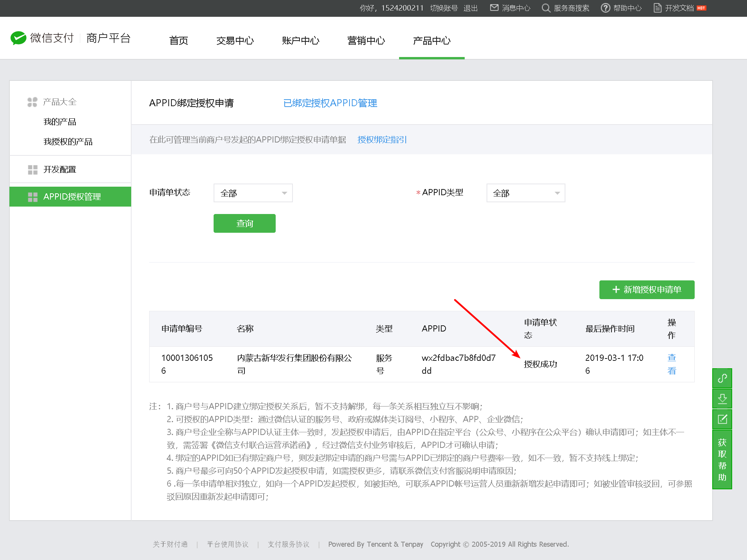Expand the APPID类型 dropdown
Image resolution: width=747 pixels, height=560 pixels.
(526, 193)
